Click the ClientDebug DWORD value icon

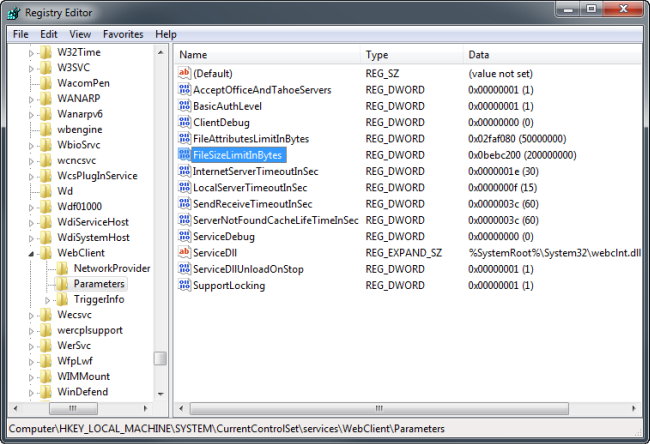[x=184, y=122]
